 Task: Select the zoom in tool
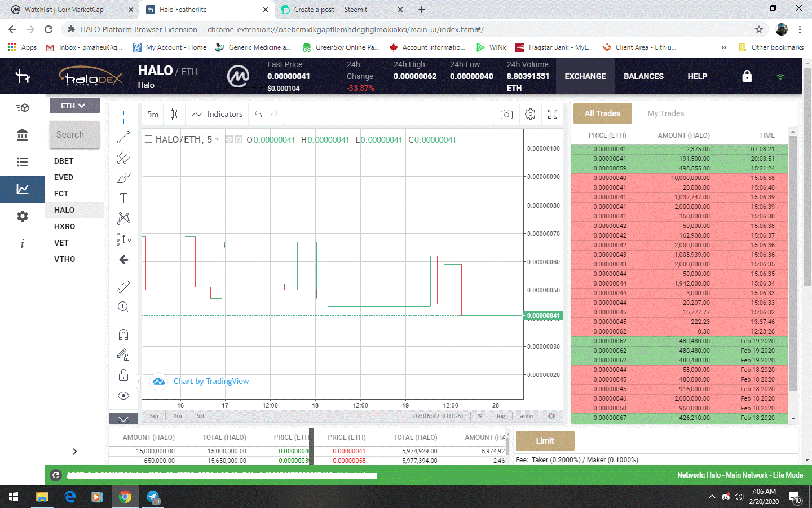point(123,307)
